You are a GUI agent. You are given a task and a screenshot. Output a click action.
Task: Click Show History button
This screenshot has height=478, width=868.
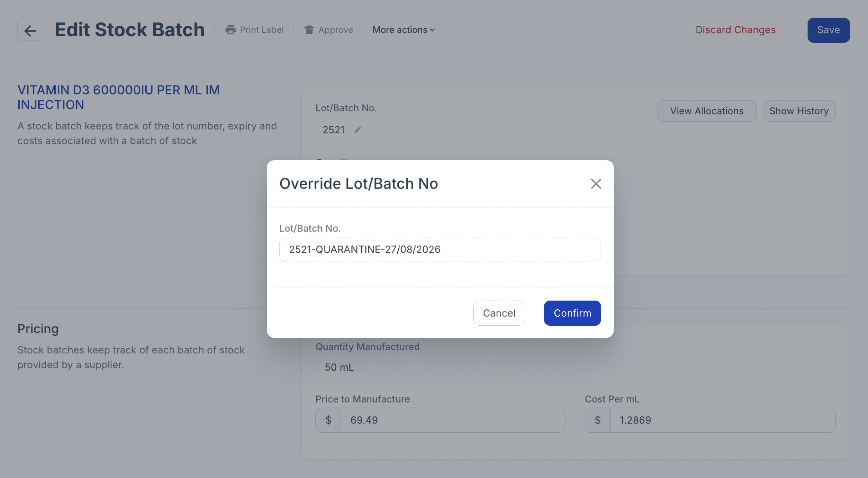pyautogui.click(x=799, y=111)
